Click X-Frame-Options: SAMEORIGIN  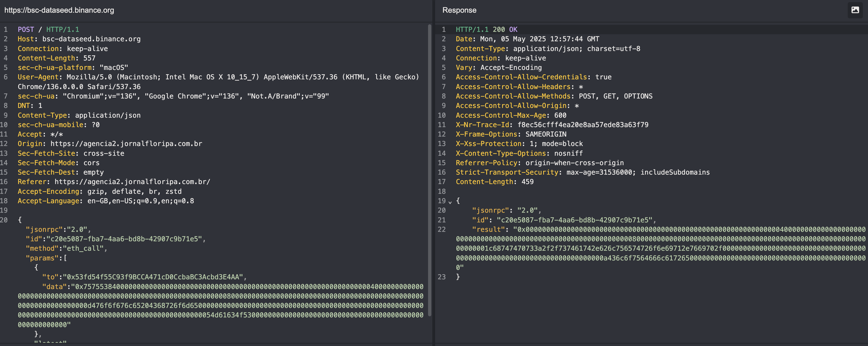[511, 134]
